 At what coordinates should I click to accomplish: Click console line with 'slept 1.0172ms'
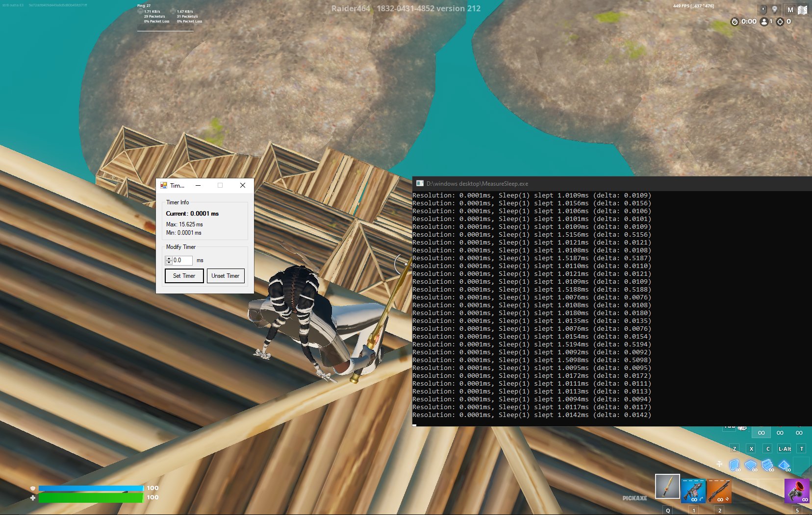click(532, 376)
